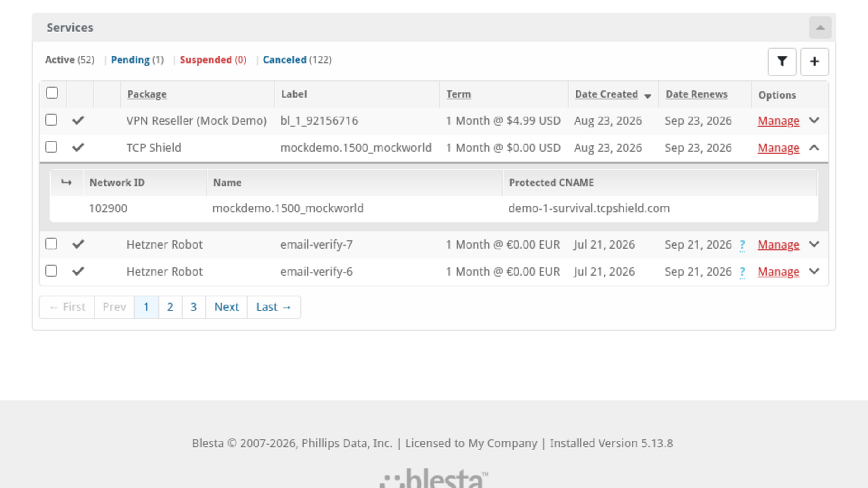Check the email-verify-7 row checkbox
The height and width of the screenshot is (488, 868).
(x=51, y=244)
